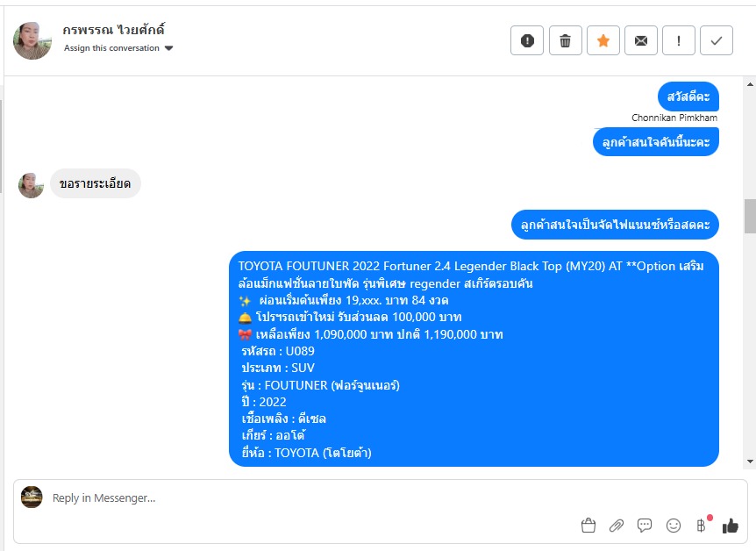Attach a file with paperclip icon
This screenshot has width=756, height=551.
(x=617, y=525)
